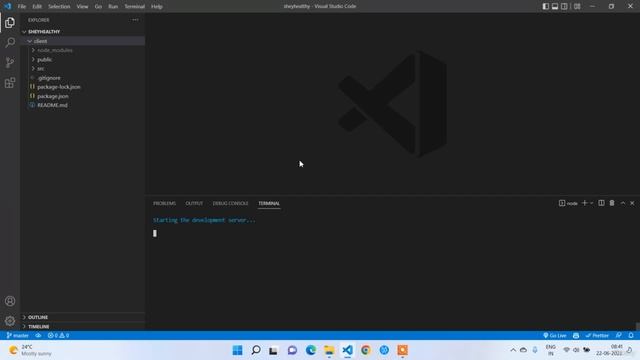Open the README.md file
Screen dimensions: 640x360
point(83,105)
